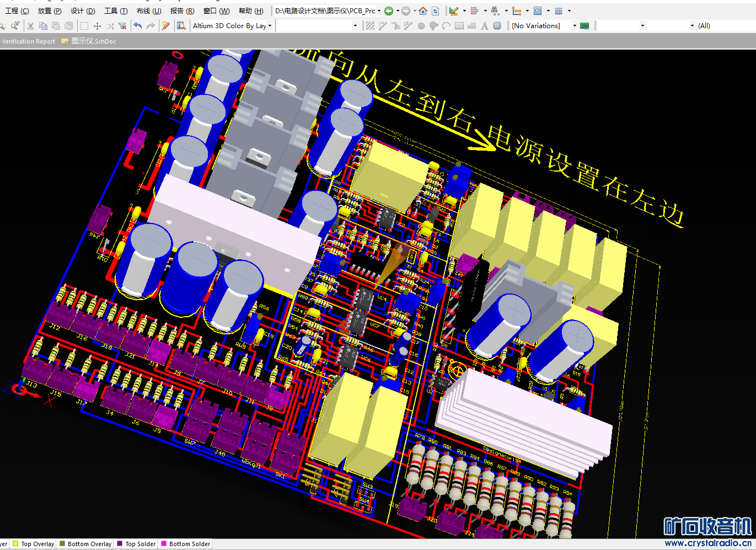This screenshot has width=756, height=550.
Task: Open the 窗口 (W) menu
Action: [x=216, y=11]
